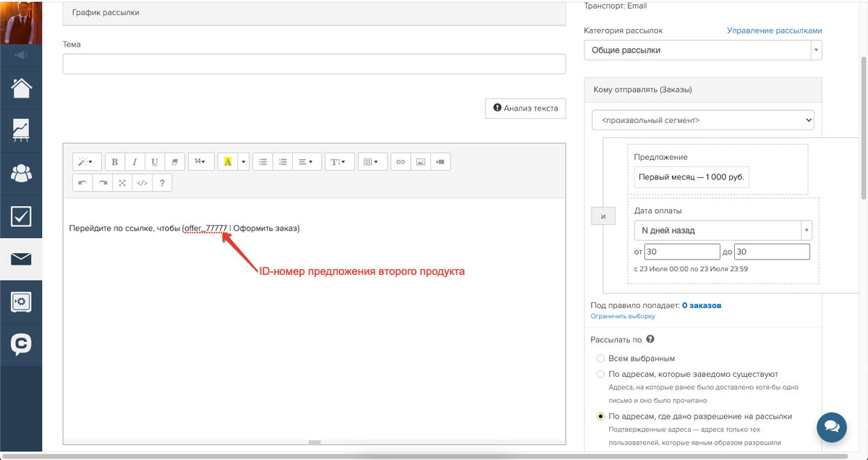Choose 'По адресам, которые заведомо существуют' option

[600, 374]
